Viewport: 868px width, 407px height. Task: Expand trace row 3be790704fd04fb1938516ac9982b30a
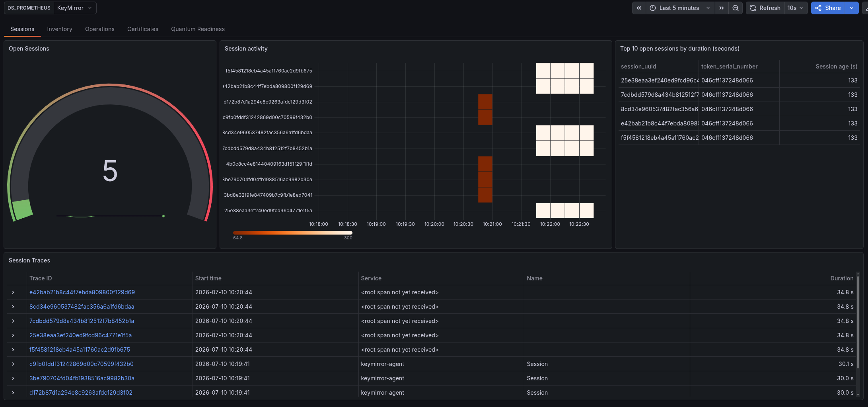(13, 378)
